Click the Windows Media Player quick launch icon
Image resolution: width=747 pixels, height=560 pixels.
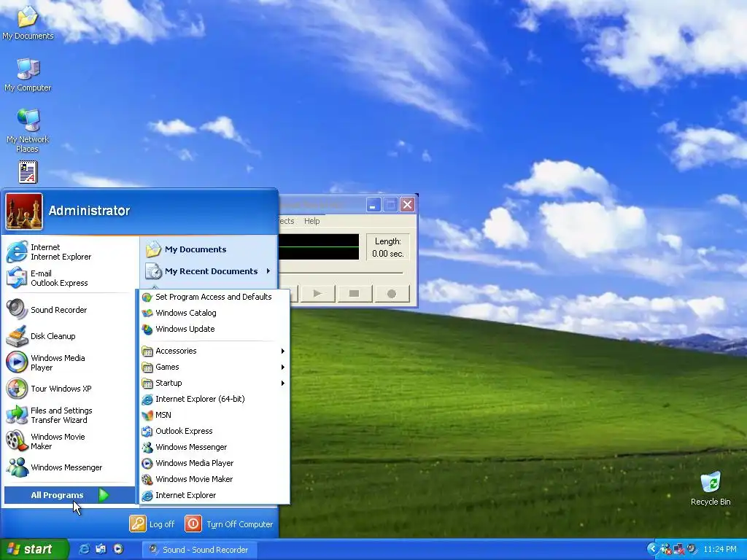(x=118, y=549)
